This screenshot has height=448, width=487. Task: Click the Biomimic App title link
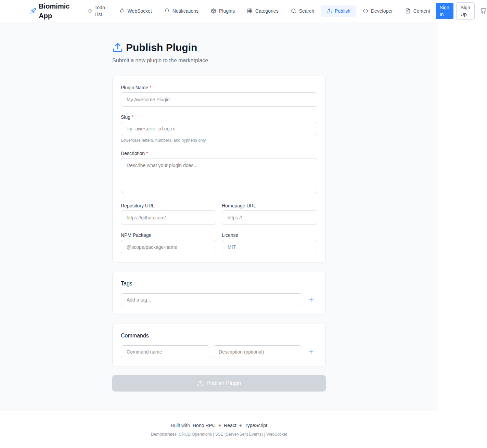(x=54, y=11)
